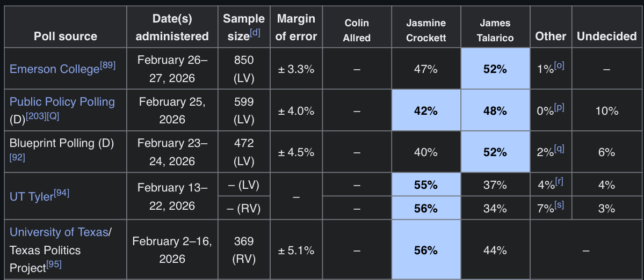Viewport: 644px width, 280px height.
Task: Click citation 95 after Texas Politics Project
Action: pyautogui.click(x=54, y=264)
